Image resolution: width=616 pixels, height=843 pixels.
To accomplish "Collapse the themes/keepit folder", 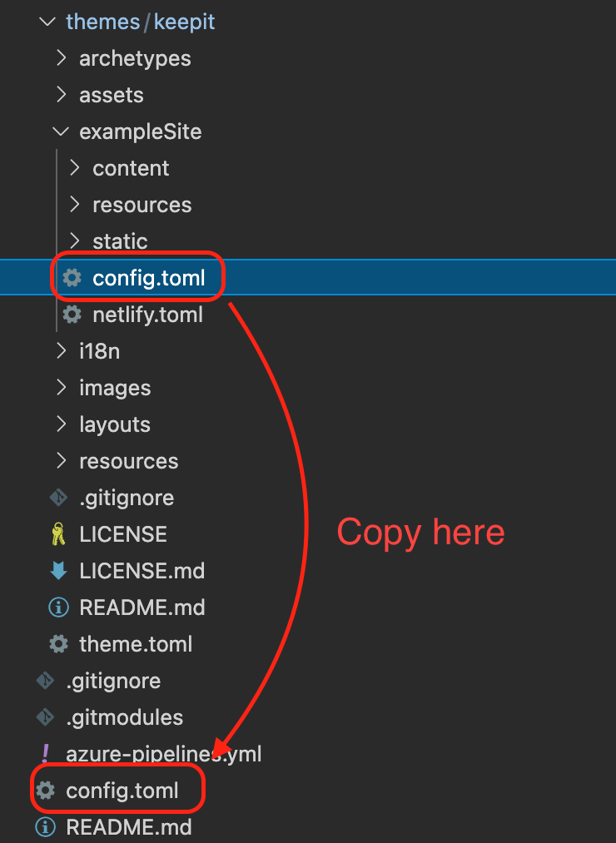I will 47,22.
